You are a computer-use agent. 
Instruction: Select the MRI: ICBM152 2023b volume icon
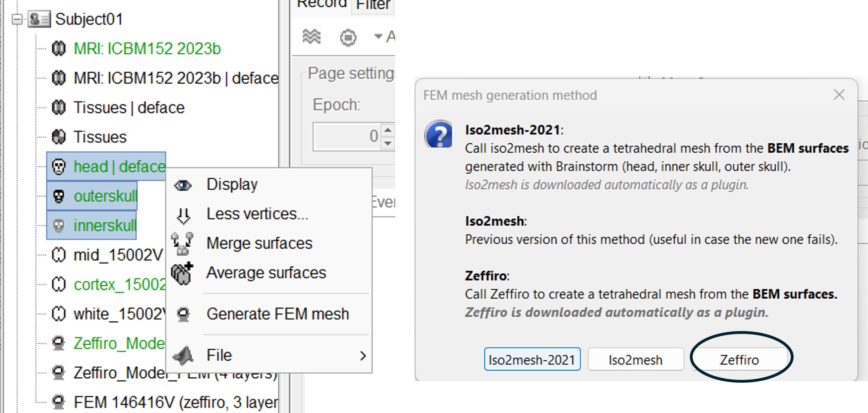point(59,49)
